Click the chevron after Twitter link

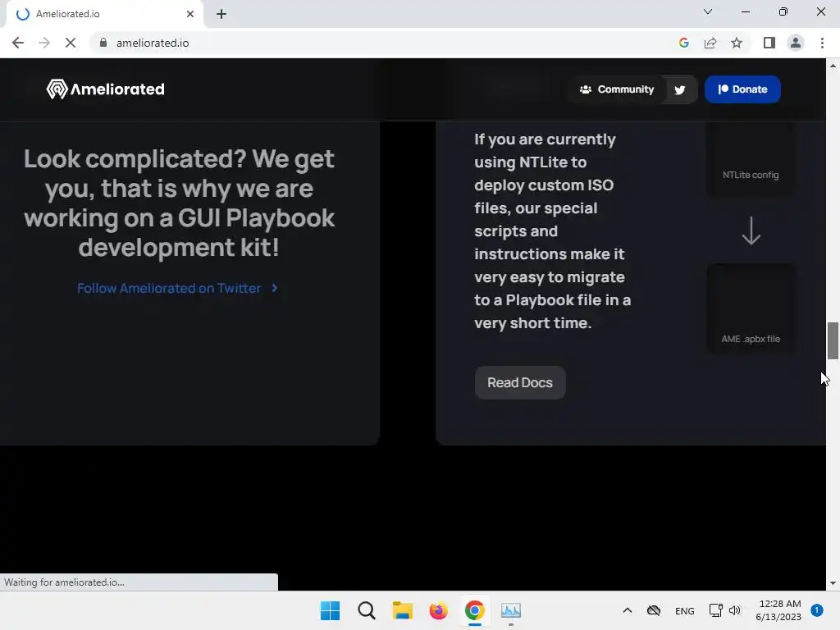point(274,288)
